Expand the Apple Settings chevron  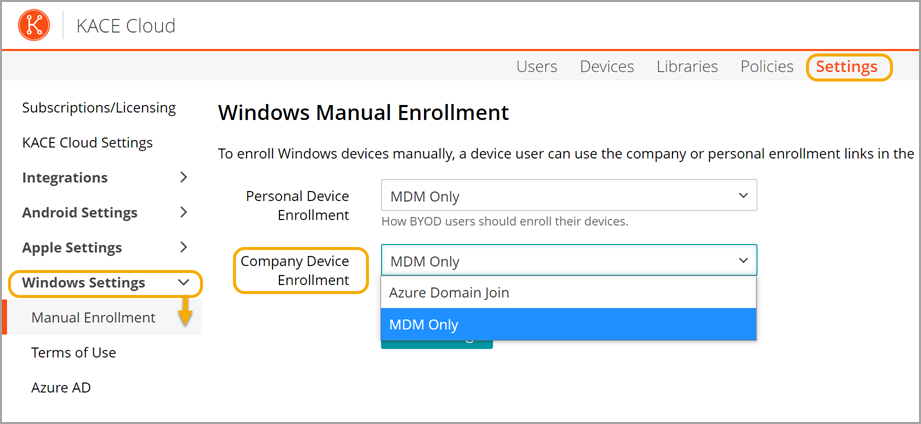[183, 247]
